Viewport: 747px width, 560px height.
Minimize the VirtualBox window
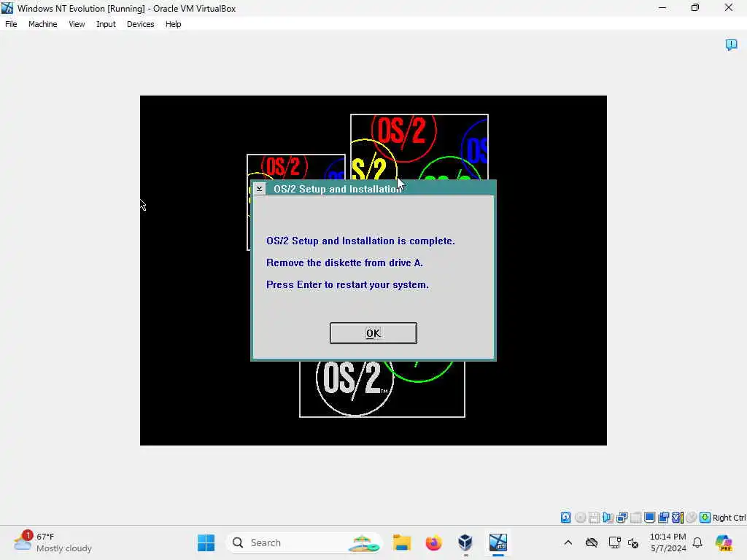pyautogui.click(x=662, y=8)
